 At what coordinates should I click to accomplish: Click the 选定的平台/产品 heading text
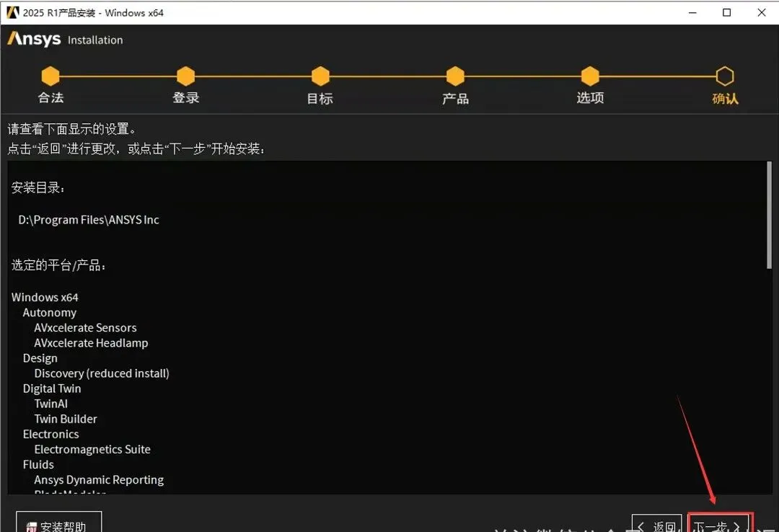pyautogui.click(x=58, y=265)
